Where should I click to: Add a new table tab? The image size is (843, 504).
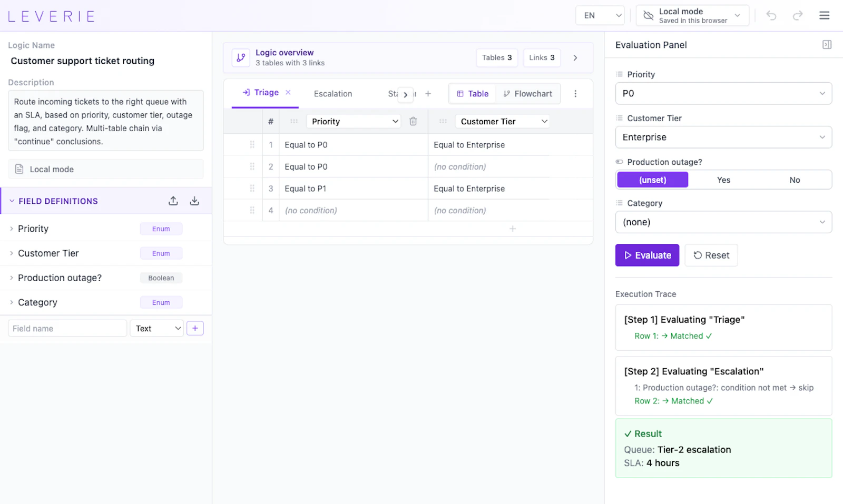(428, 94)
